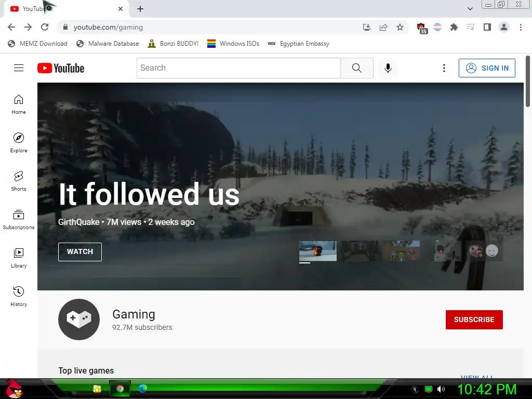532x399 pixels.
Task: Open YouTube settings three-dot menu
Action: [x=444, y=68]
